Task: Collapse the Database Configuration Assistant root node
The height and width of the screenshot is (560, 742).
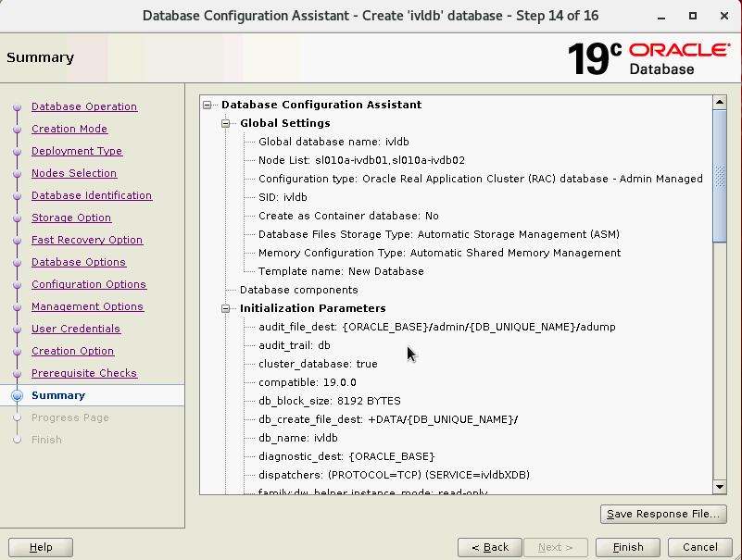Action: tap(208, 105)
